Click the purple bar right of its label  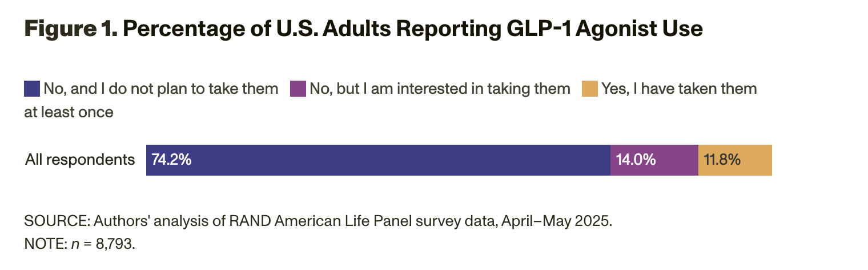point(678,160)
